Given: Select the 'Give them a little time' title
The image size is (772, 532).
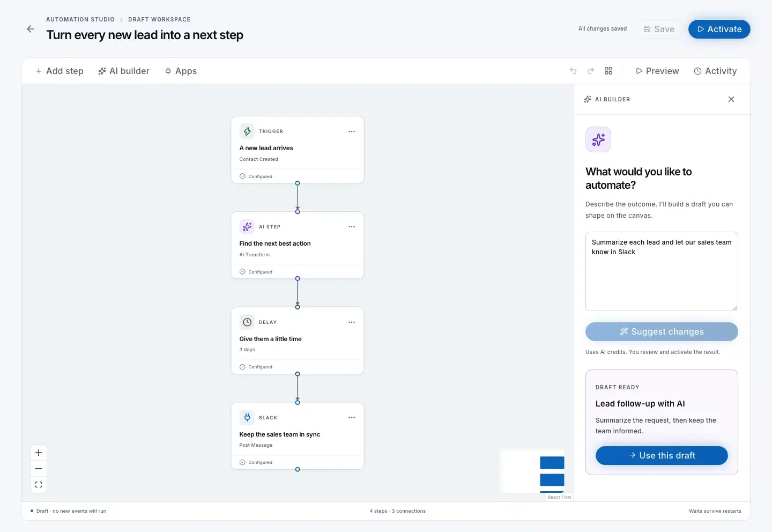Looking at the screenshot, I should click(x=271, y=339).
